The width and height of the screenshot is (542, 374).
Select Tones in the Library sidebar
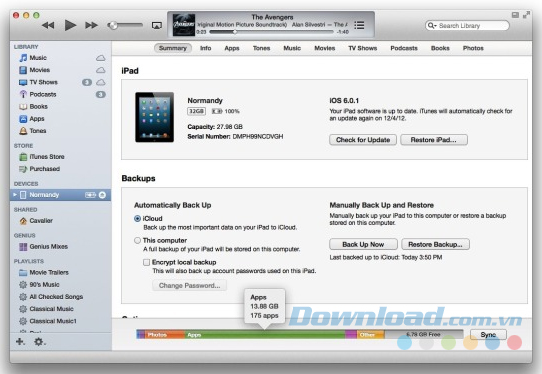pos(33,131)
